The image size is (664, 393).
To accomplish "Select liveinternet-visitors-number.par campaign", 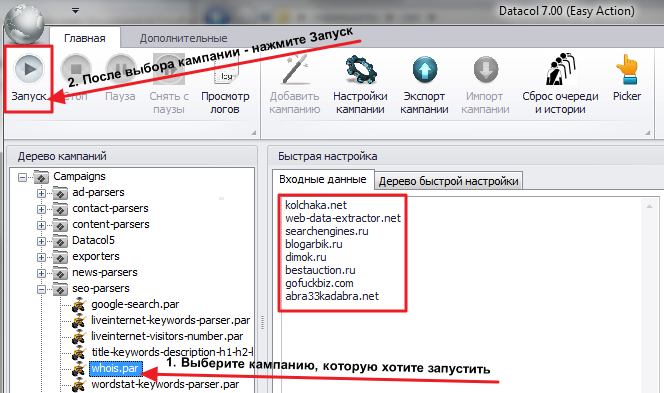I will point(167,336).
